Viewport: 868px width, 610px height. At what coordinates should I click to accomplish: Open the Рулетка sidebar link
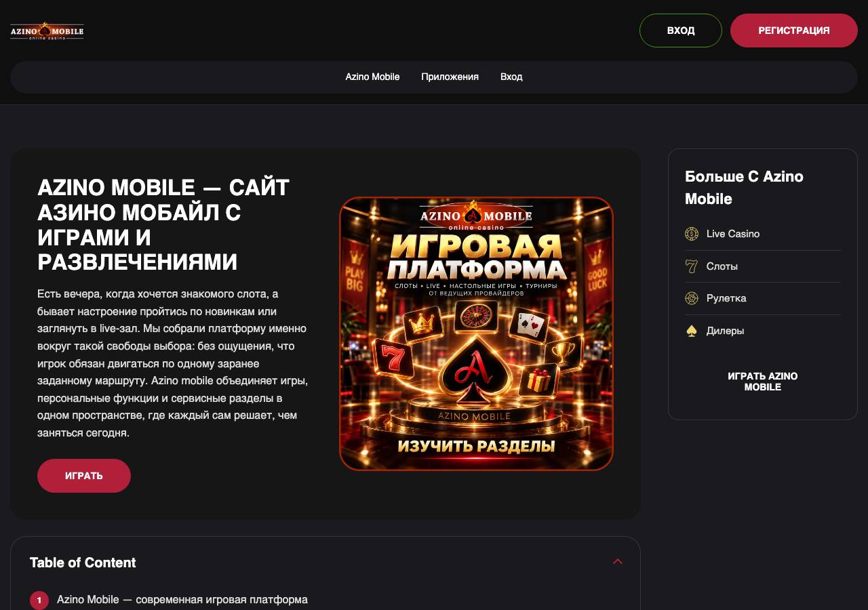(x=726, y=298)
